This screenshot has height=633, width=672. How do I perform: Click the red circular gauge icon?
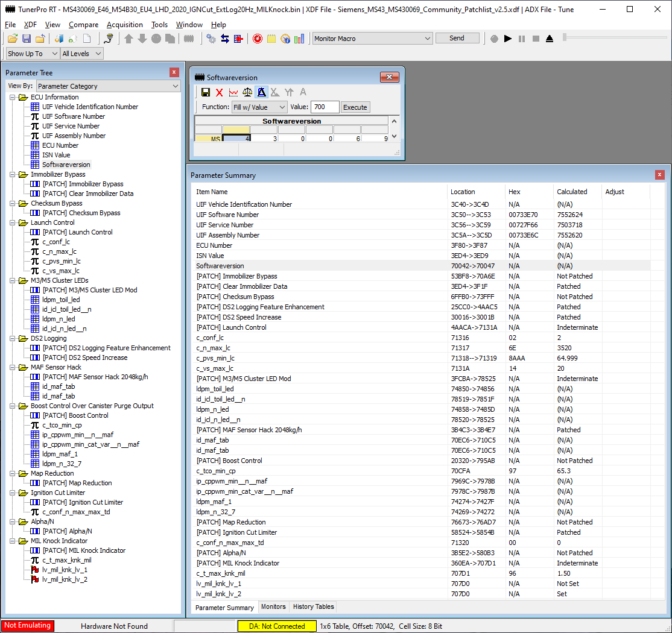pos(258,39)
